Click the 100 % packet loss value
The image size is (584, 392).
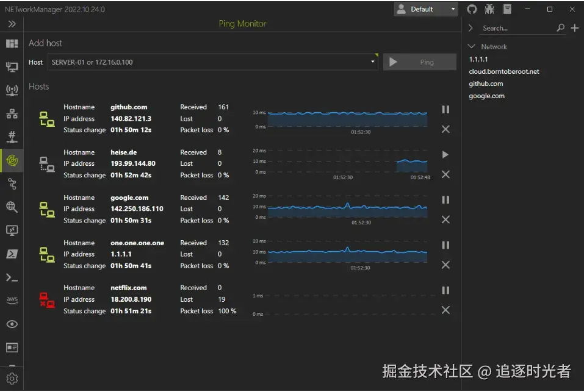point(227,311)
